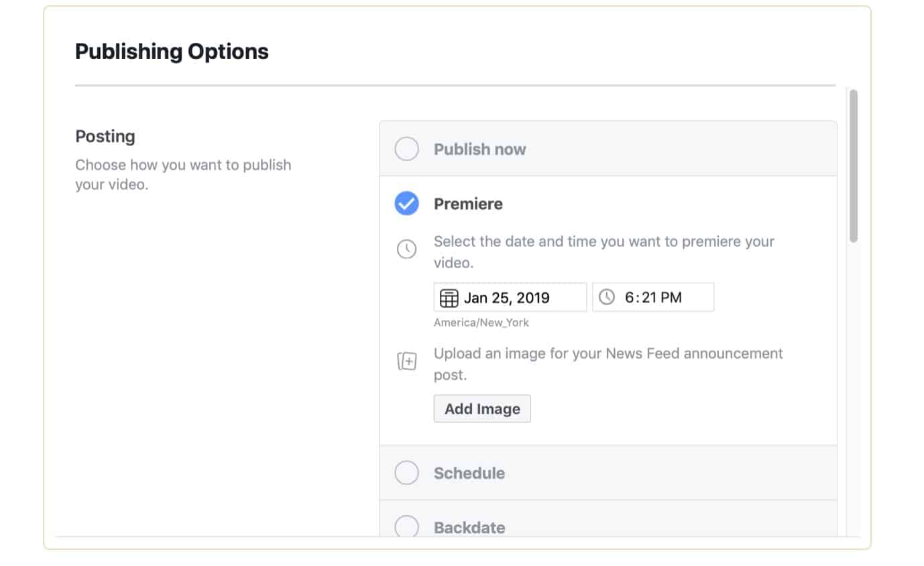Image resolution: width=924 pixels, height=566 pixels.
Task: Click the "Premiere" option label text
Action: pos(468,204)
